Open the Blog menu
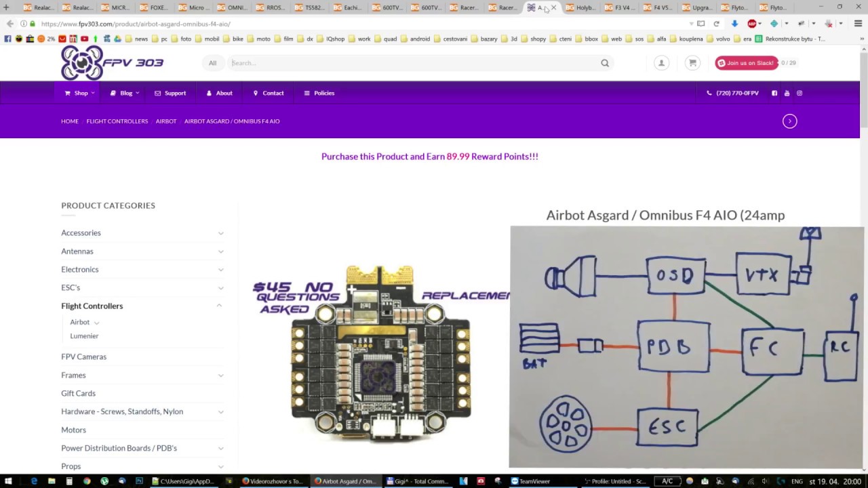Image resolution: width=868 pixels, height=488 pixels. point(125,93)
